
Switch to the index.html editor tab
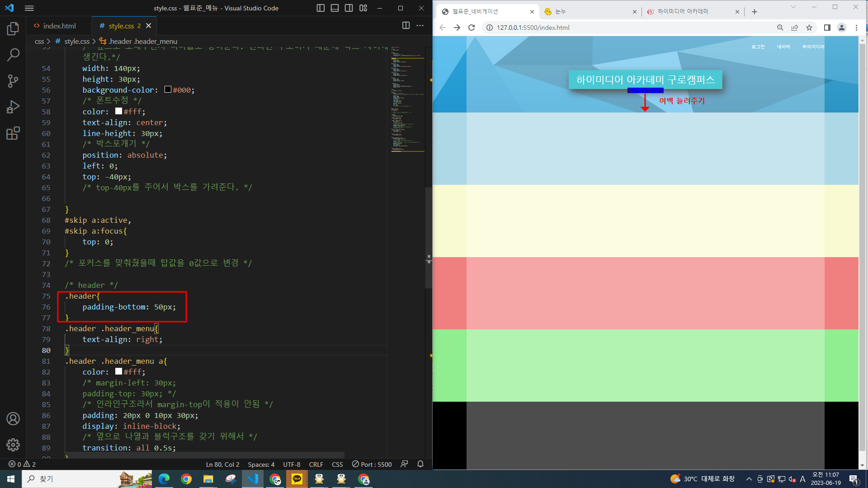coord(59,26)
